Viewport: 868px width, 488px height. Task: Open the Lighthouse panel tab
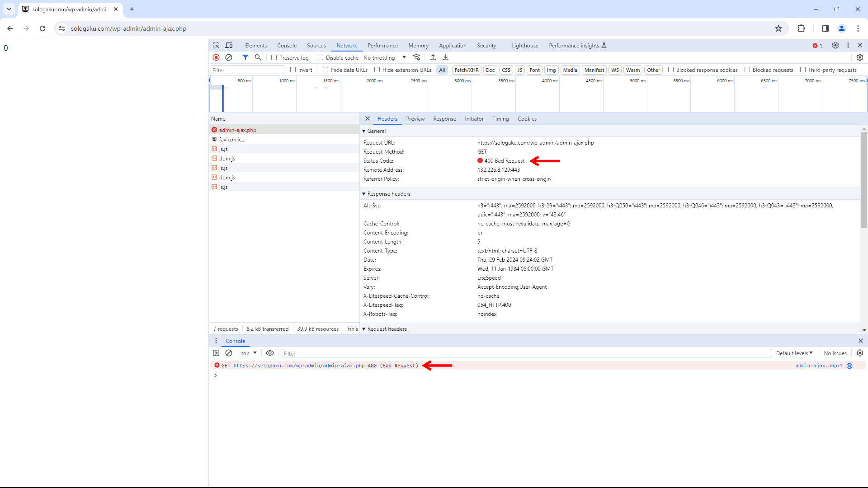pyautogui.click(x=525, y=46)
